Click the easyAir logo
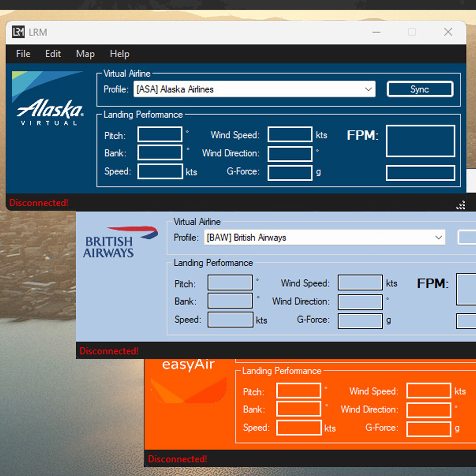 [188, 381]
